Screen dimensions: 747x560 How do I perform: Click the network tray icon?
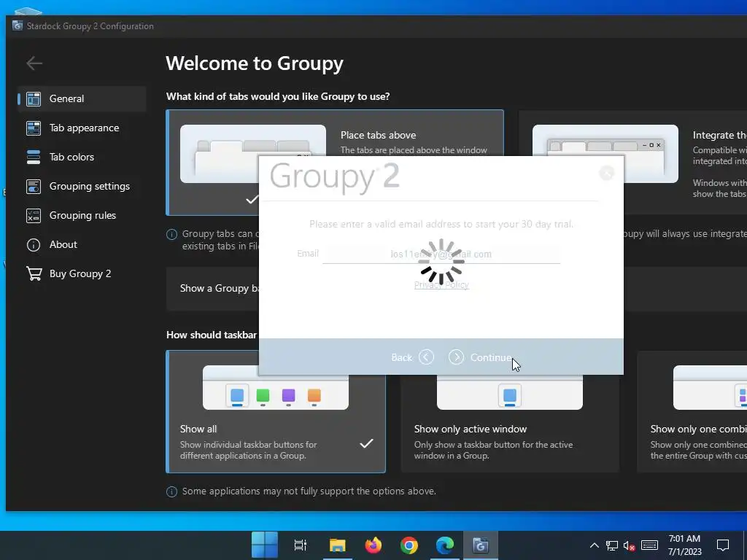[612, 545]
